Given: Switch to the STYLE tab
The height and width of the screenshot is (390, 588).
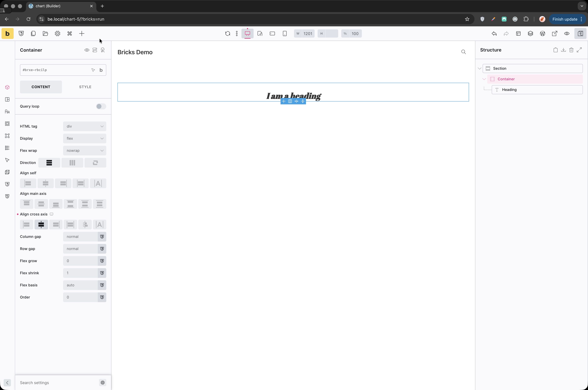Looking at the screenshot, I should (x=85, y=87).
